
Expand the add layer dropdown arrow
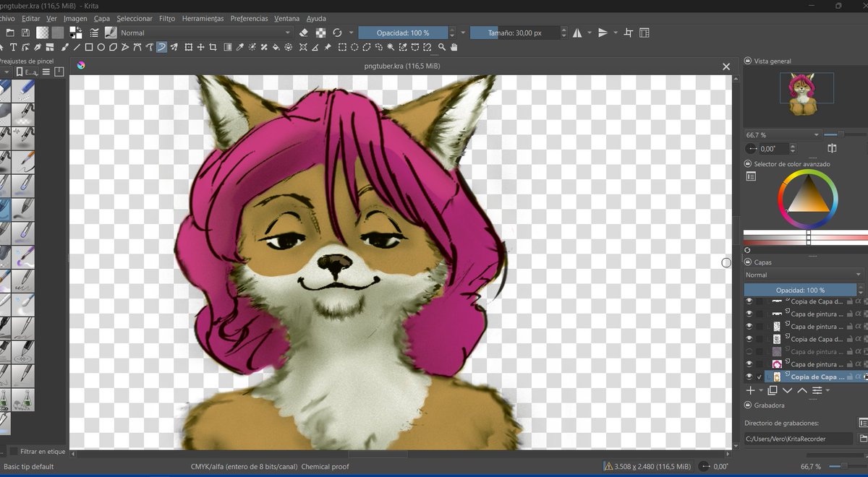761,390
